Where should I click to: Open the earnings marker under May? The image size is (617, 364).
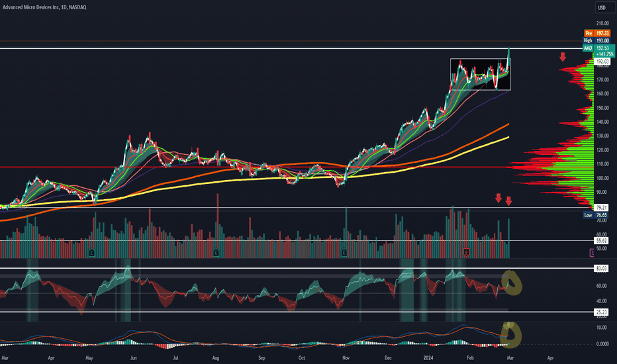(x=91, y=252)
